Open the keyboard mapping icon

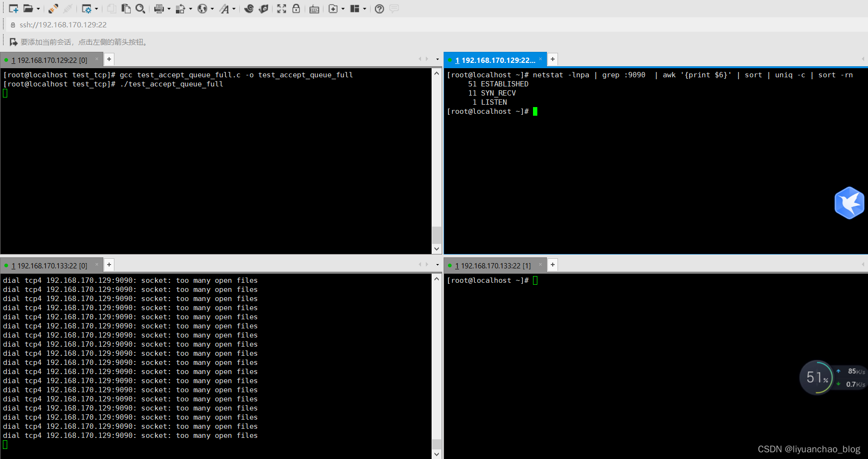click(x=314, y=9)
